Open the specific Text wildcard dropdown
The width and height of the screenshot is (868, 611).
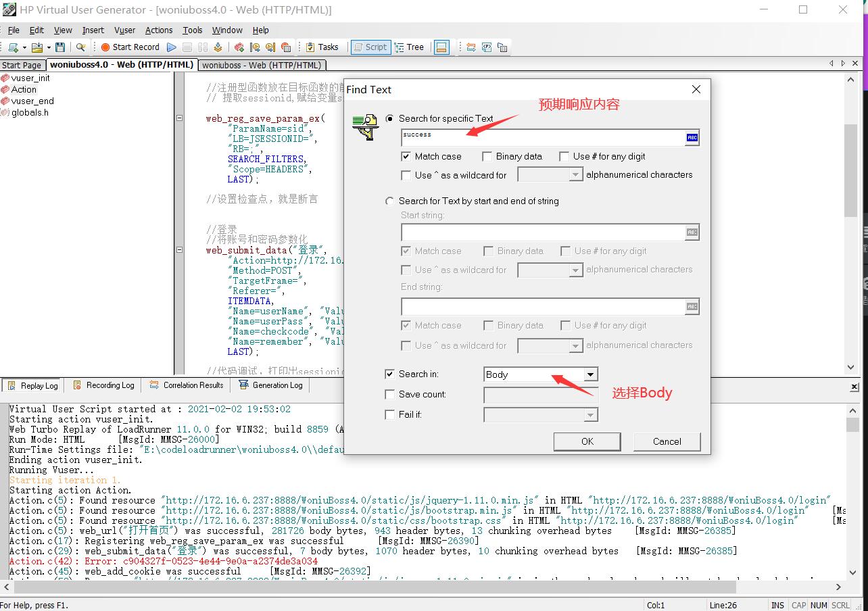pyautogui.click(x=575, y=175)
